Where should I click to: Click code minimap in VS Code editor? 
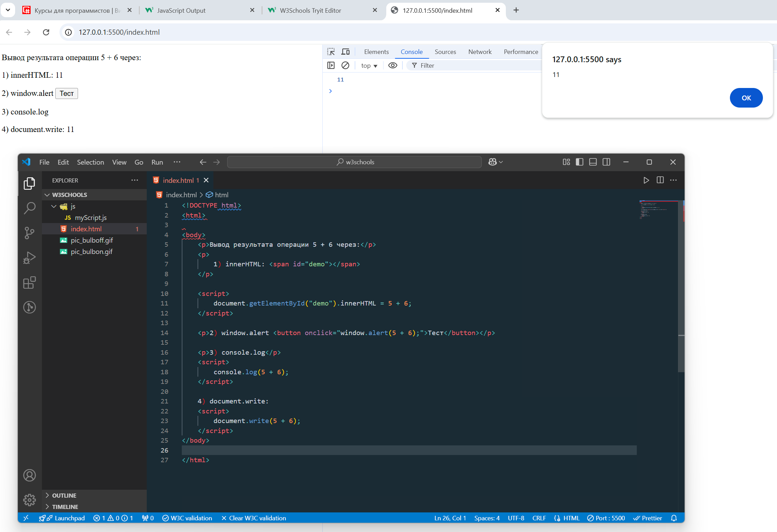[658, 210]
